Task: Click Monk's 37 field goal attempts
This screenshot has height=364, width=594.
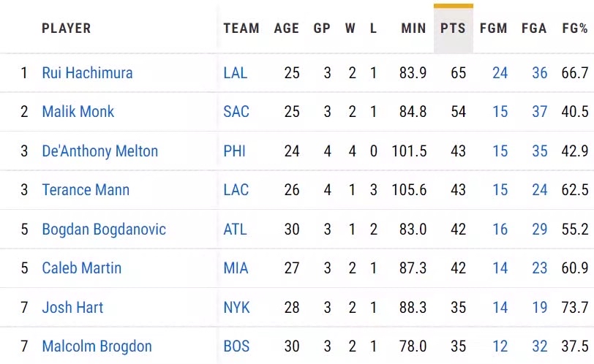Action: pyautogui.click(x=540, y=112)
